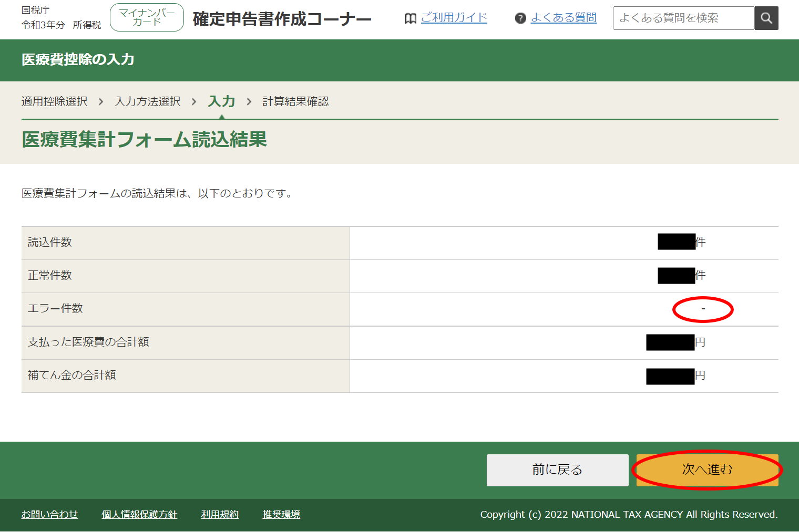Click the 前に戻る button
Image resolution: width=799 pixels, height=532 pixels.
click(x=557, y=470)
